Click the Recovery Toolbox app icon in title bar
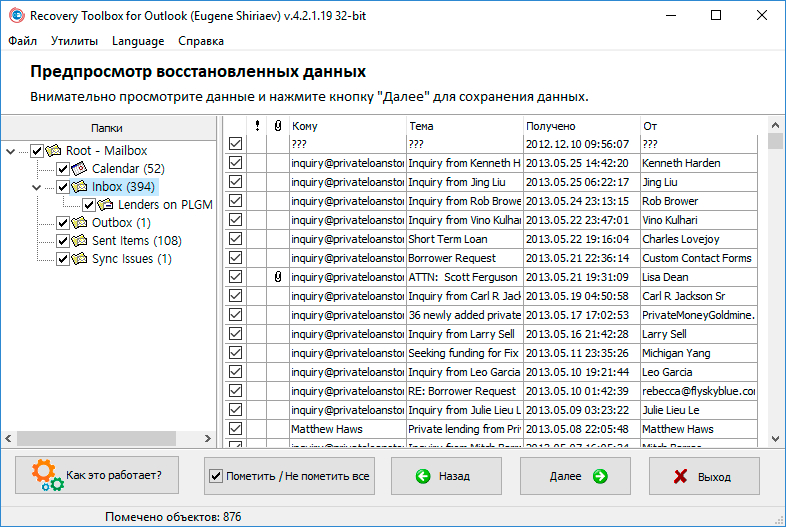Image resolution: width=786 pixels, height=527 pixels. click(x=16, y=16)
